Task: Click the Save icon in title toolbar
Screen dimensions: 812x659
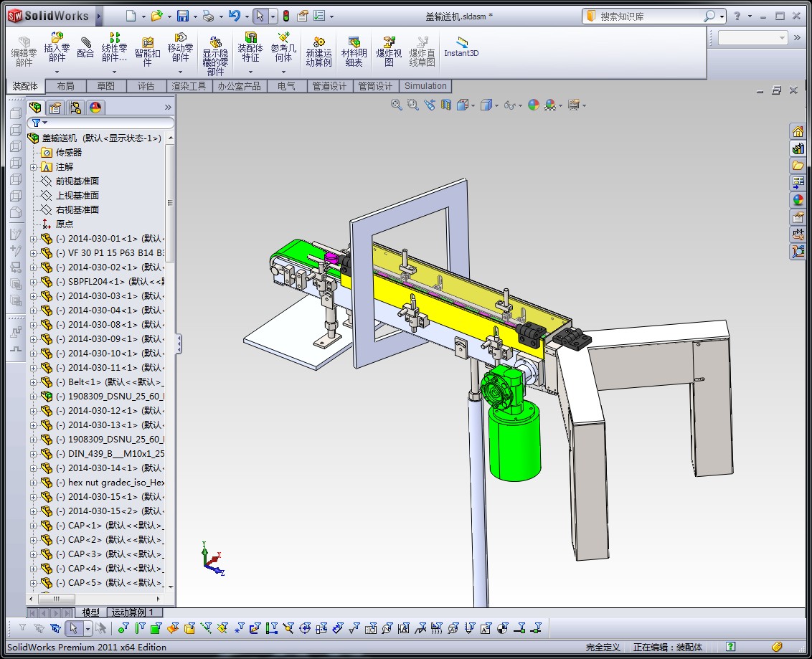Action: point(182,16)
